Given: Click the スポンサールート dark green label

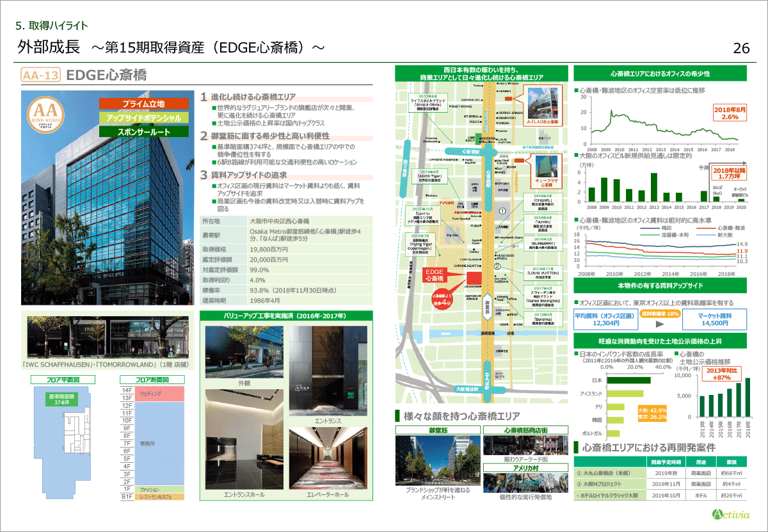Looking at the screenshot, I should [x=144, y=131].
